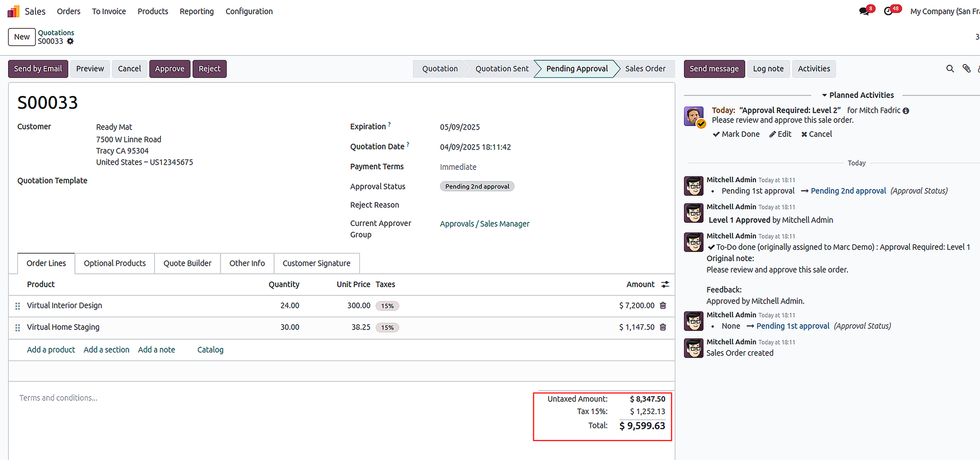Collapse the Planned Activities section
Image resolution: width=980 pixels, height=460 pixels.
857,95
